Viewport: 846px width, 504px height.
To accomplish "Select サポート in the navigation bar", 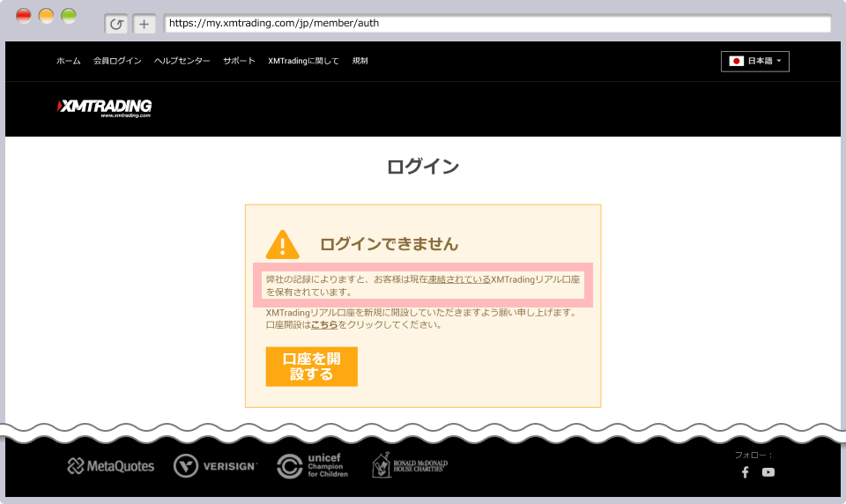I will pyautogui.click(x=239, y=61).
